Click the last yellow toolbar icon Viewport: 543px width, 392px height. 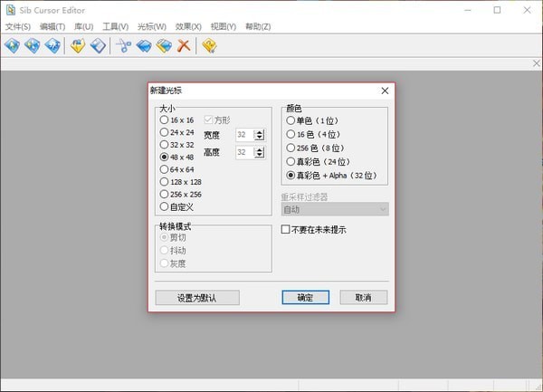[x=210, y=45]
